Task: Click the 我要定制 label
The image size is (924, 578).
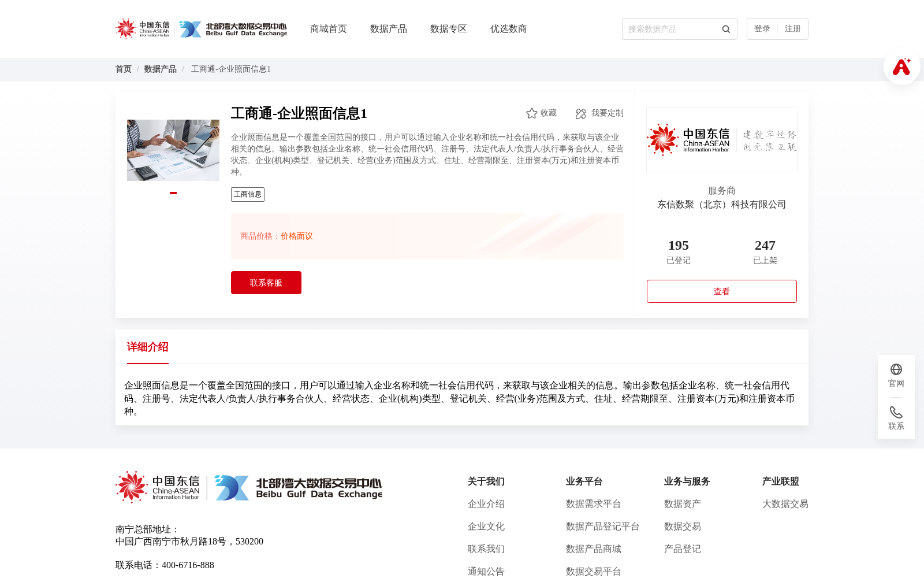Action: (x=608, y=113)
